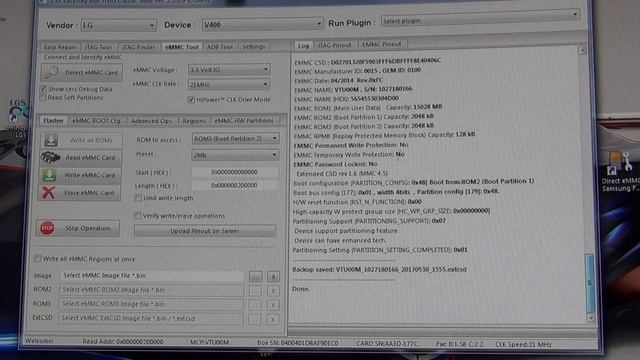Enable Verify write/erase operations checkbox
640x360 pixels.
137,216
